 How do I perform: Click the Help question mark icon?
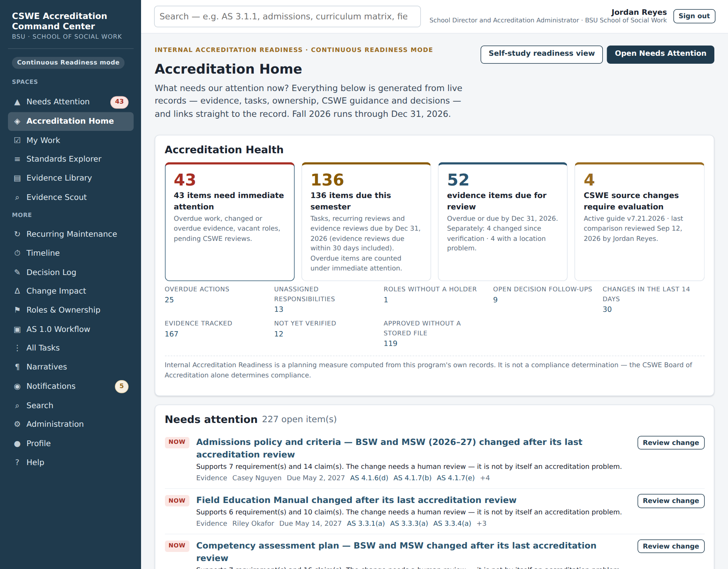[17, 462]
